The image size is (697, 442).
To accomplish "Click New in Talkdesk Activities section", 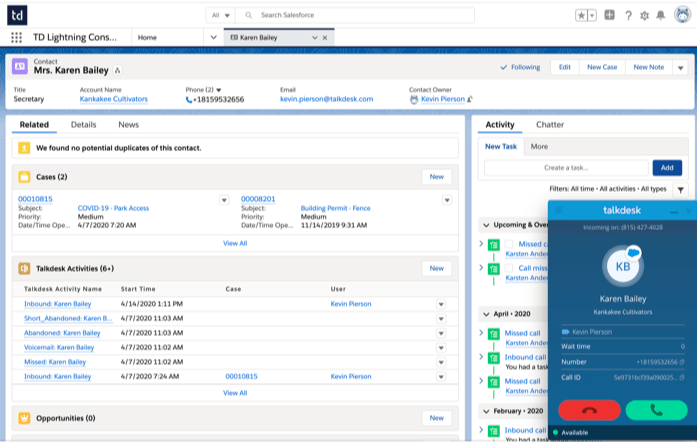I will click(437, 269).
